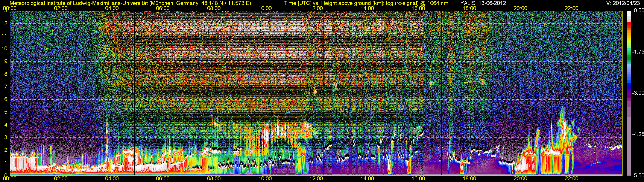Click the '12:00' label on the upper time axis
Image resolution: width=644 pixels, height=182 pixels.
click(x=316, y=8)
